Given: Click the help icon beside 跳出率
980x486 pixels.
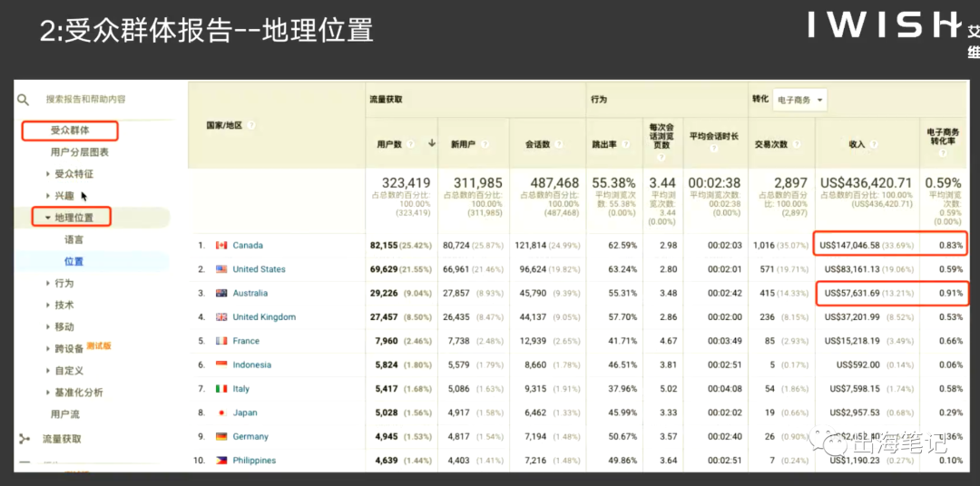Looking at the screenshot, I should pyautogui.click(x=625, y=144).
